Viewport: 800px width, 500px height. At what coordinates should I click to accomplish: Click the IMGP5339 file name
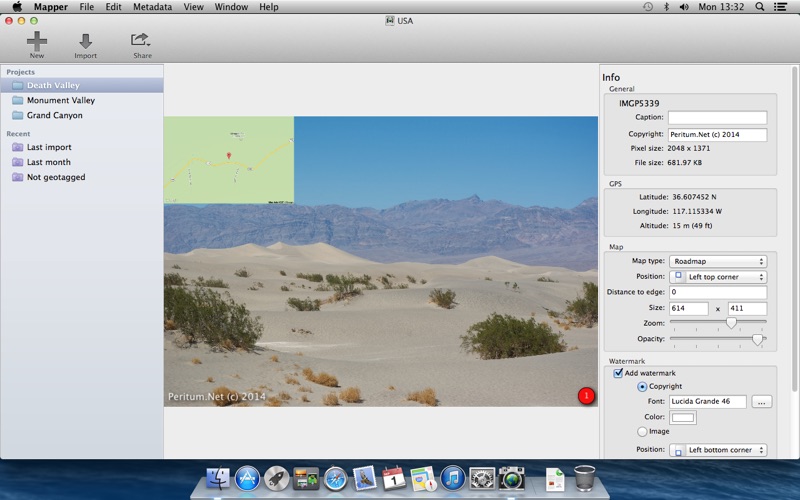(x=639, y=103)
